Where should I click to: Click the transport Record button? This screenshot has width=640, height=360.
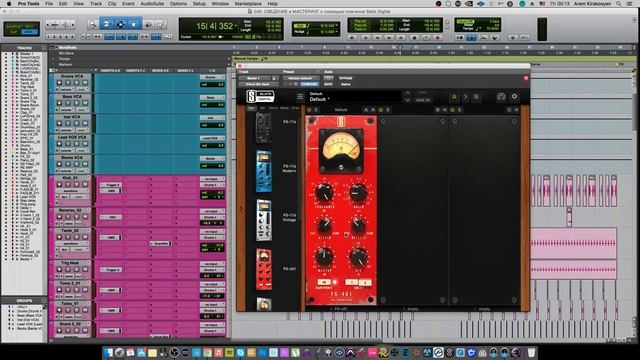[438, 38]
